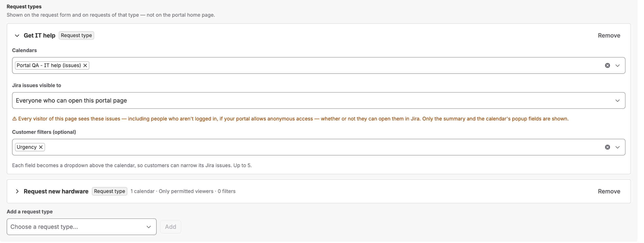Click the Request type badge beside Request new hardware

(x=109, y=191)
